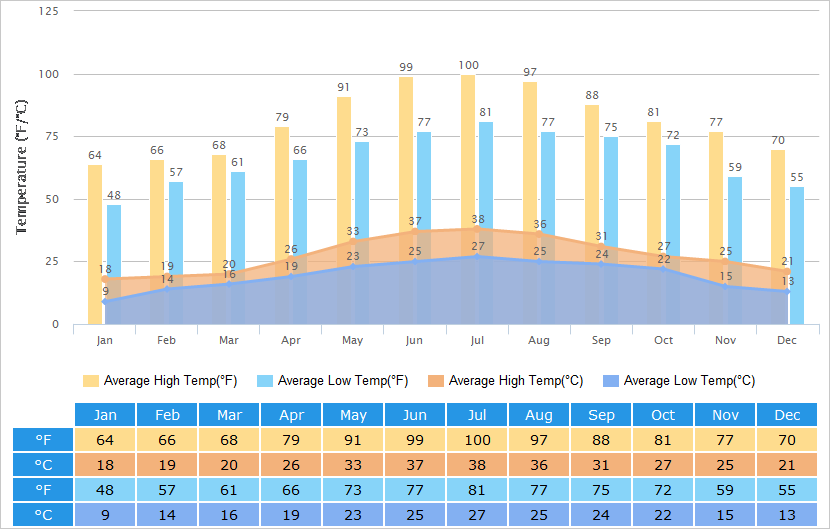Toggle the Average High Temp(°F) legend entry
830x529 pixels.
tap(160, 381)
